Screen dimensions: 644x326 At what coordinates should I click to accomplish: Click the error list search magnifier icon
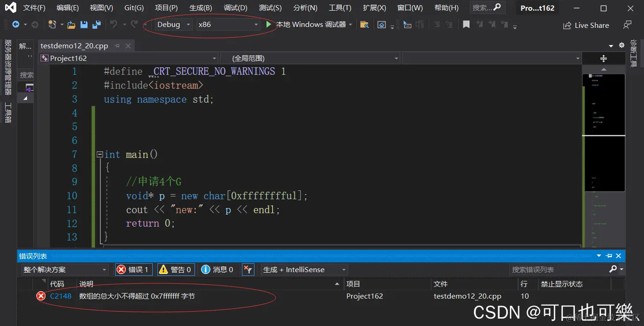[x=613, y=269]
